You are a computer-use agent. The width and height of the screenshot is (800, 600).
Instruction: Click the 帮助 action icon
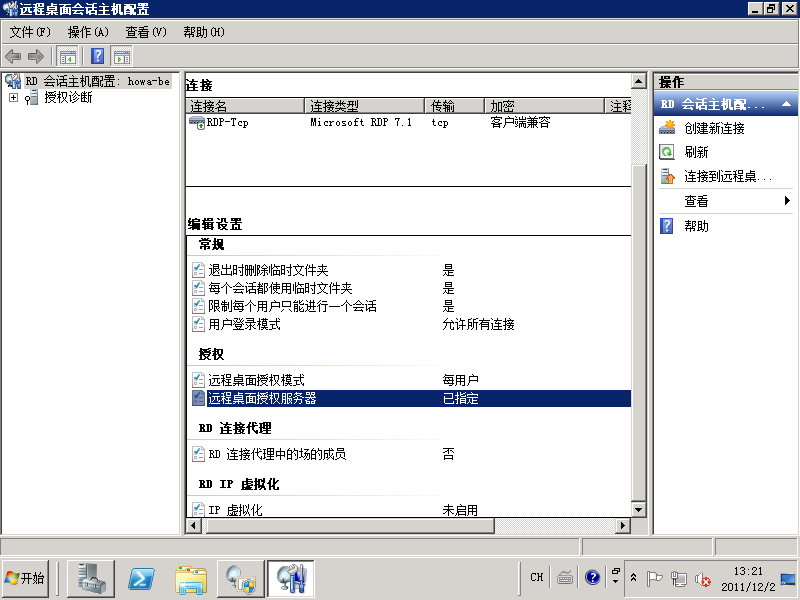(667, 226)
